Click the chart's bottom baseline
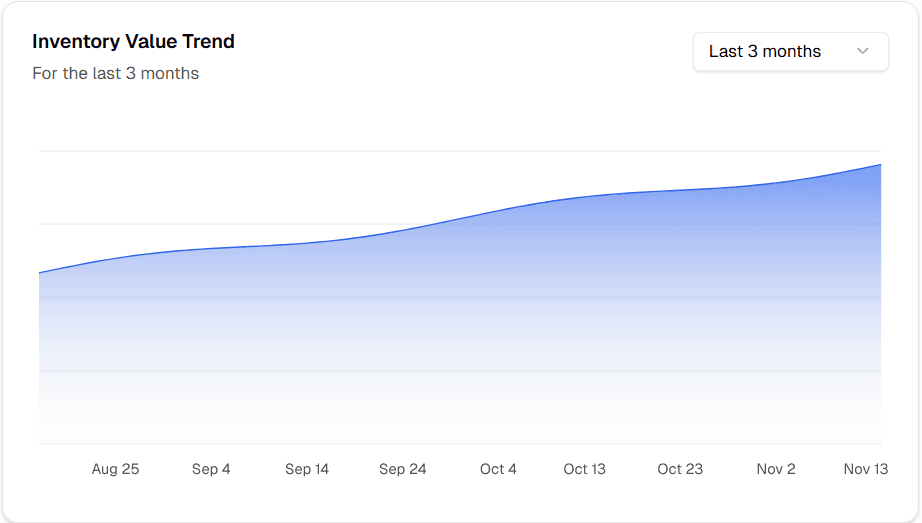Screen dimensions: 922x523 (460, 443)
